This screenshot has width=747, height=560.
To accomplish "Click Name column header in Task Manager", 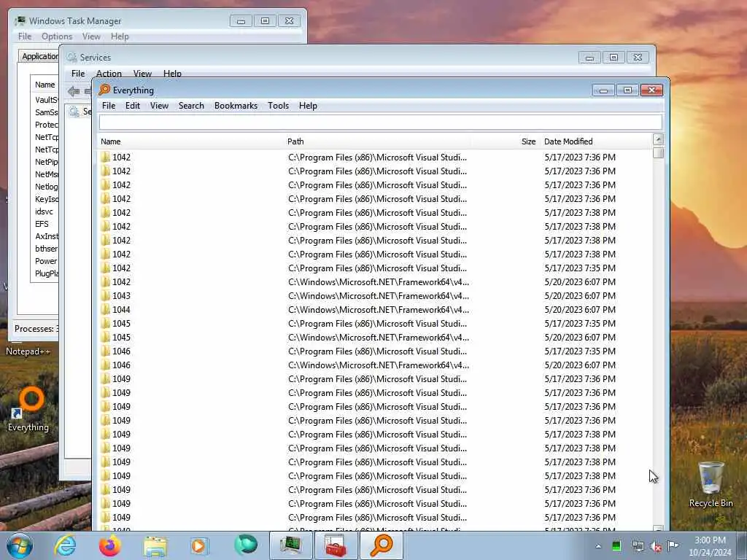I will click(44, 85).
